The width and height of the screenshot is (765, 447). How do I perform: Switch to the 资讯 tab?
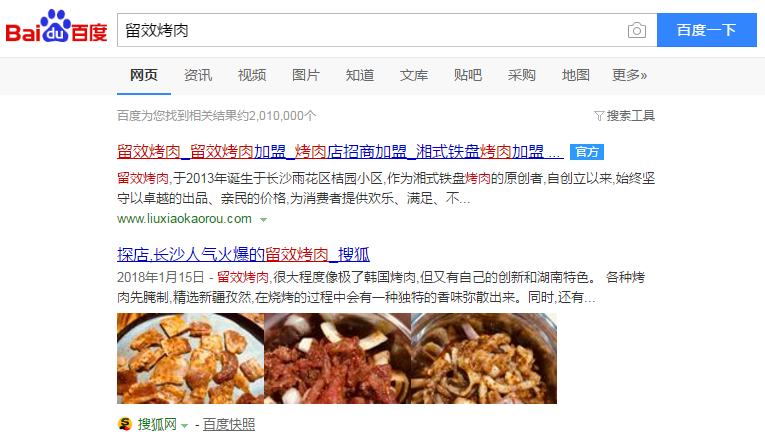[x=198, y=75]
